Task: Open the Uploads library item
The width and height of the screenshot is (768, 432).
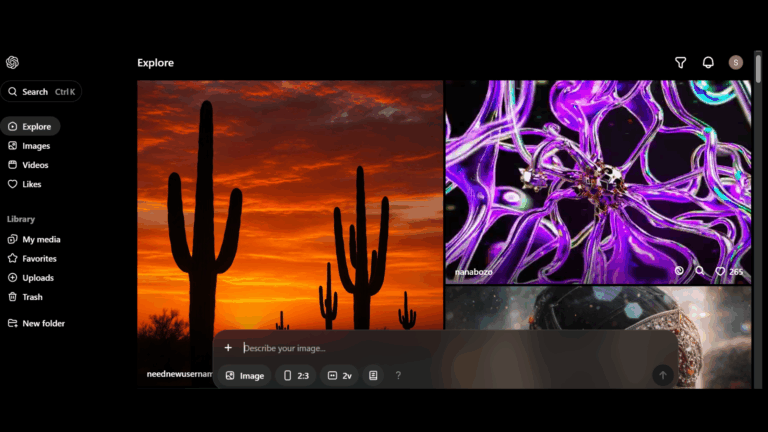Action: point(31,278)
